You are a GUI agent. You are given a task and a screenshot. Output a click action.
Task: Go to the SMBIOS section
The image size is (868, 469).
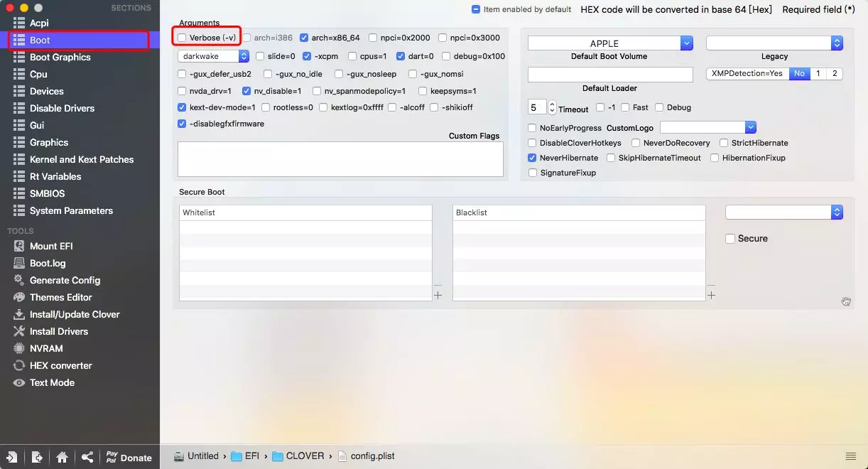point(47,193)
